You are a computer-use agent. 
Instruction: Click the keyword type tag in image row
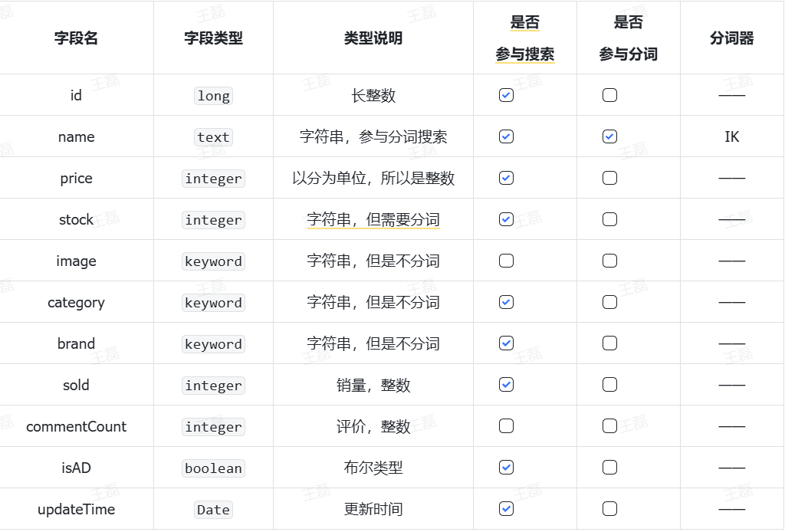point(213,261)
